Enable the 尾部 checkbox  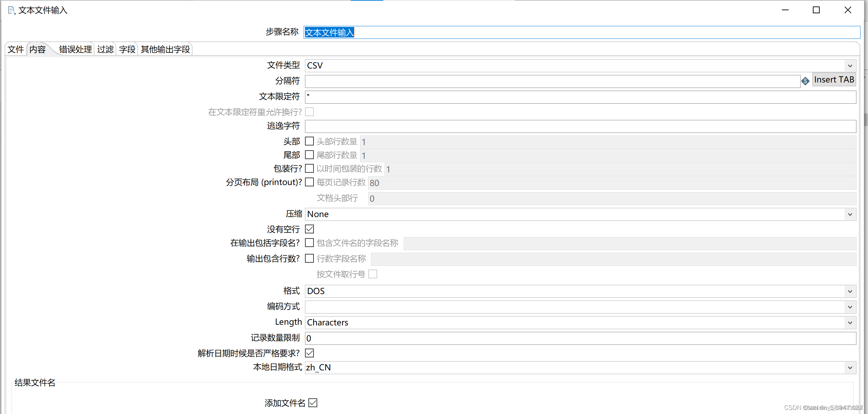tap(309, 155)
